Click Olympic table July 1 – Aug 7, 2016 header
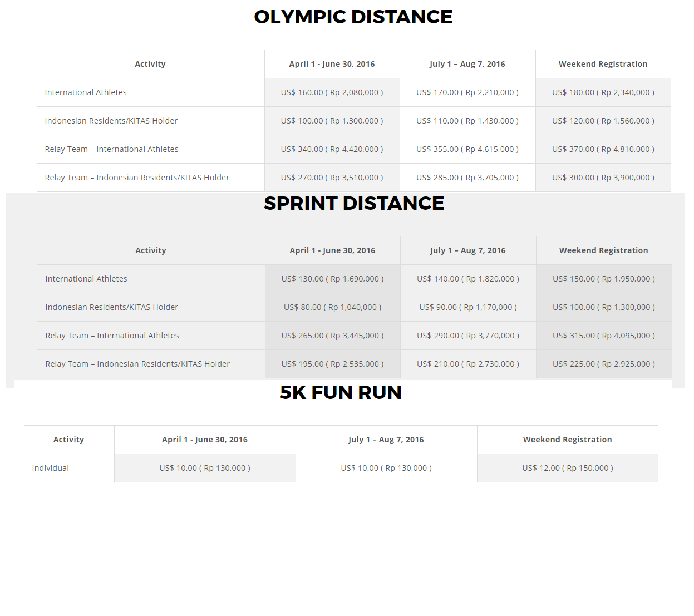Viewport: 694px width, 616px height. (x=467, y=64)
